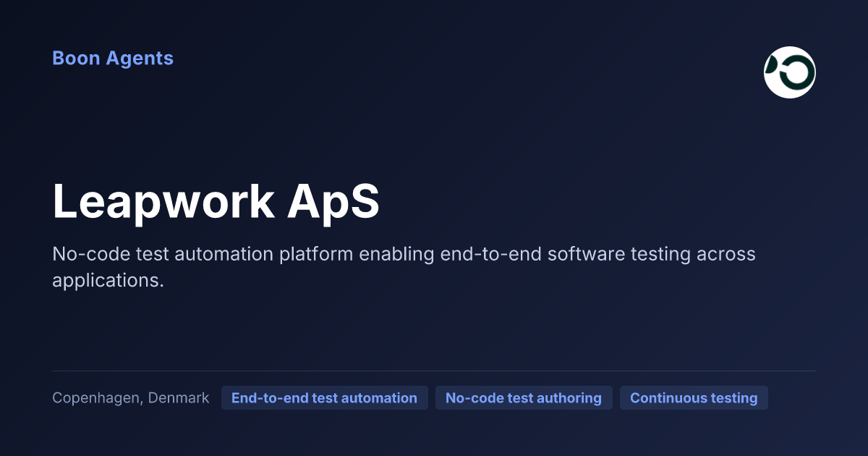Click the Copenhagen, Denmark location text
The height and width of the screenshot is (456, 868).
tap(131, 398)
